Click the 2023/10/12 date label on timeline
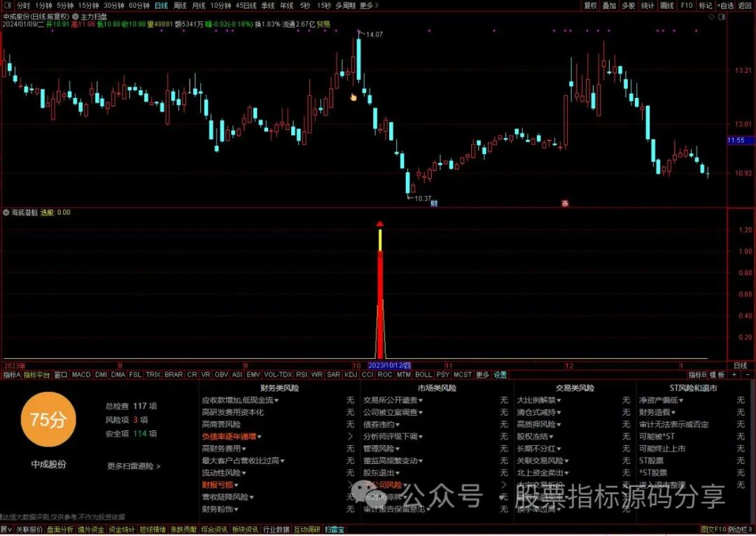 (390, 366)
